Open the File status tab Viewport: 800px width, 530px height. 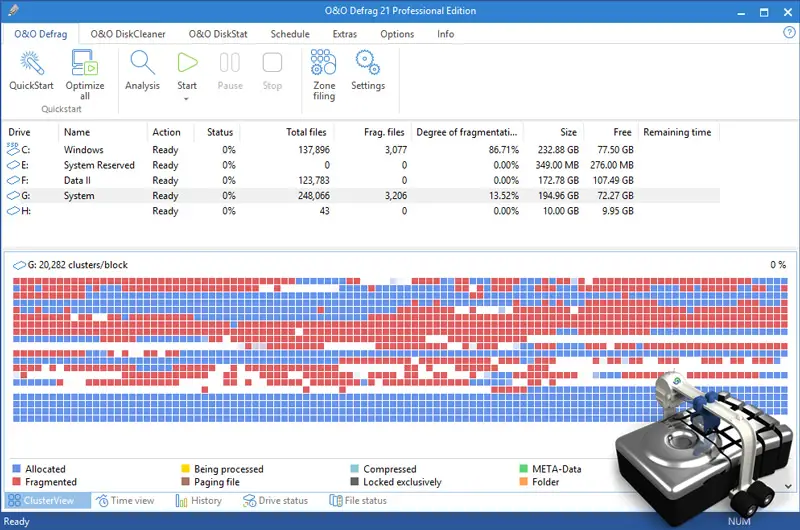358,500
